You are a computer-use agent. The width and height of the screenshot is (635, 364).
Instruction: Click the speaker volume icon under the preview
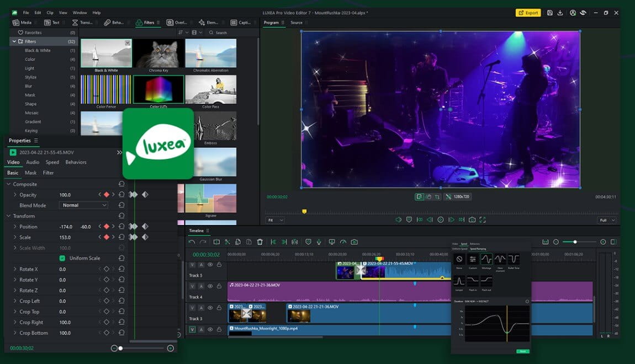pos(399,220)
